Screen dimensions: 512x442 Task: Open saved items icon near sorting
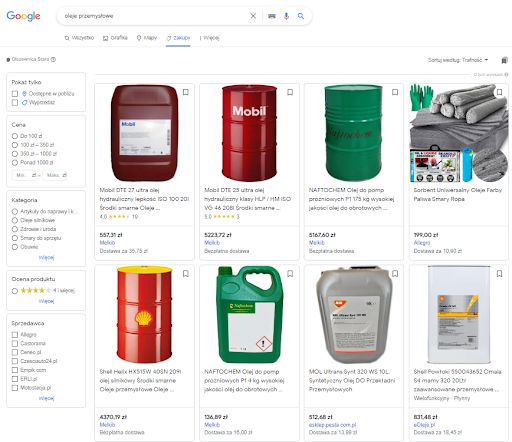pyautogui.click(x=504, y=60)
